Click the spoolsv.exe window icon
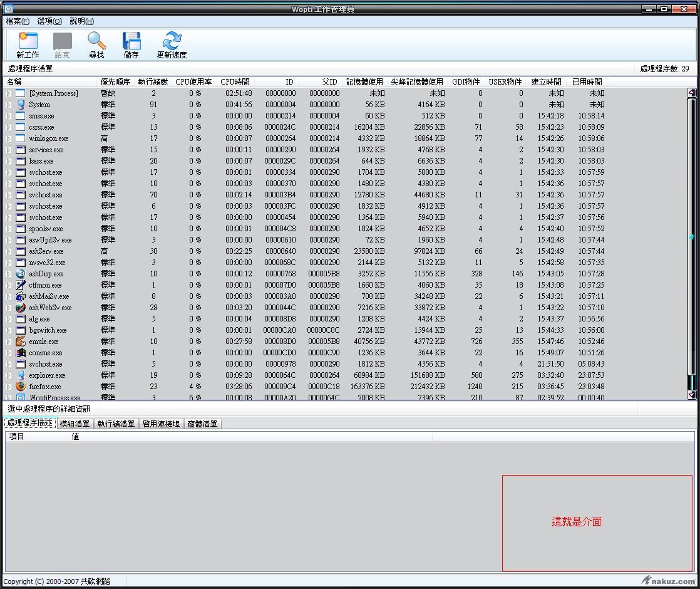 point(21,228)
